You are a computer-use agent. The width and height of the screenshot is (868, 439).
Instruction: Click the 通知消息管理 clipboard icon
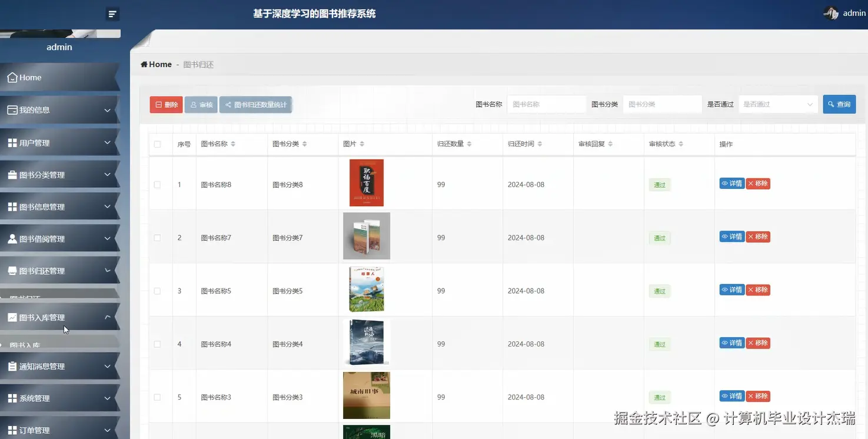coord(12,366)
